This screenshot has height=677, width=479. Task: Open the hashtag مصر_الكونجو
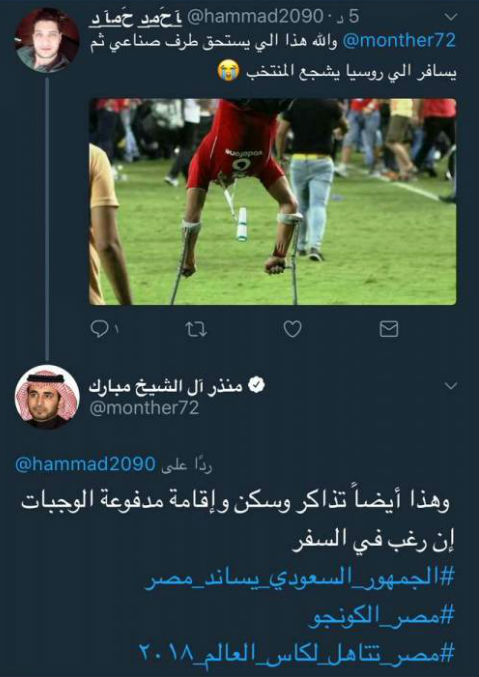[x=382, y=616]
